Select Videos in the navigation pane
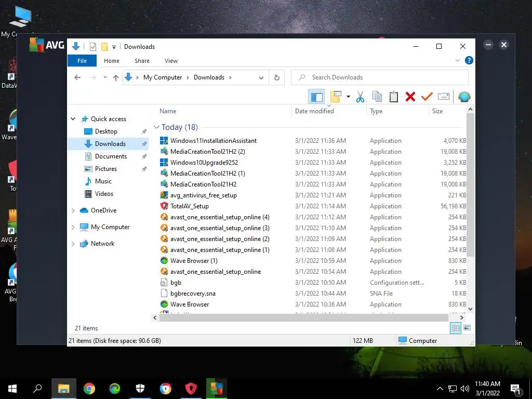Image resolution: width=532 pixels, height=399 pixels. coord(104,194)
